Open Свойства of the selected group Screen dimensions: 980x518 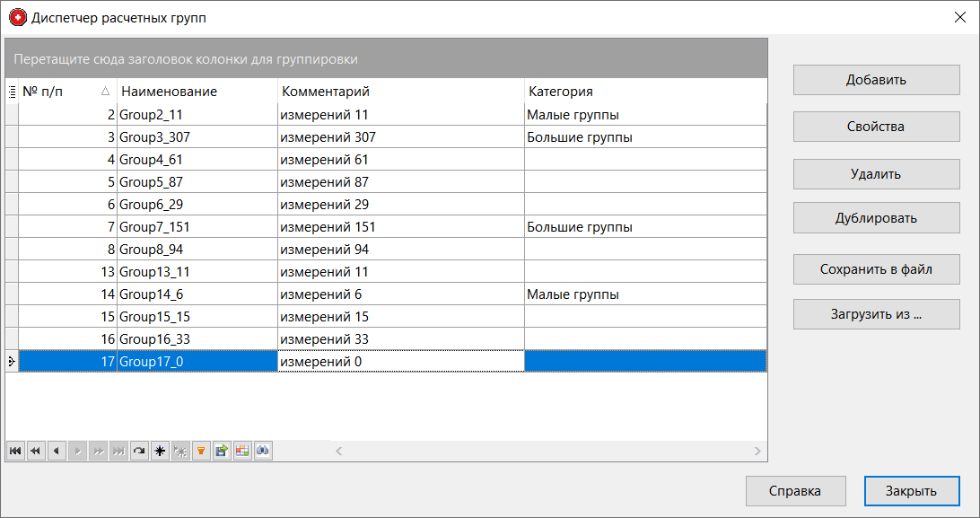(876, 126)
